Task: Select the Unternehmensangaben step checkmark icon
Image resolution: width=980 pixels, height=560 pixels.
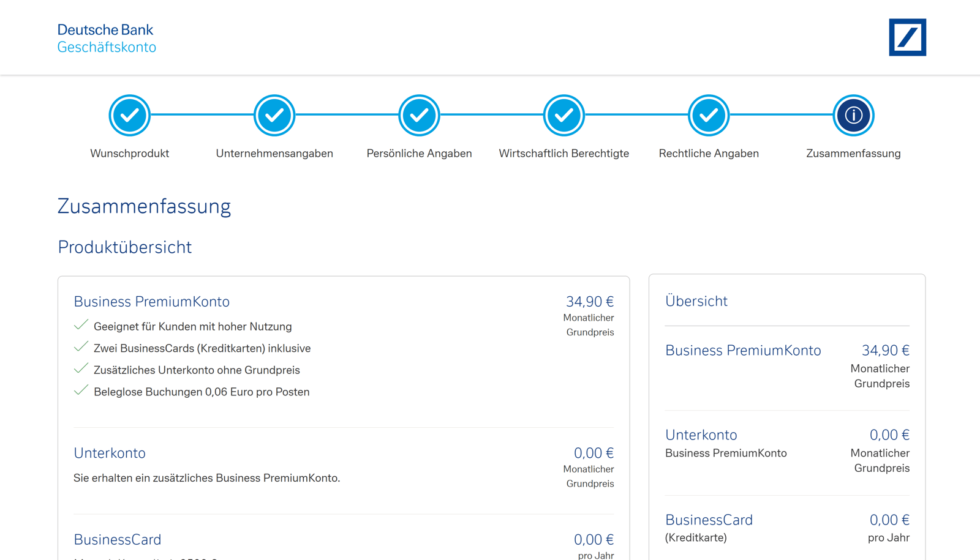Action: tap(274, 115)
